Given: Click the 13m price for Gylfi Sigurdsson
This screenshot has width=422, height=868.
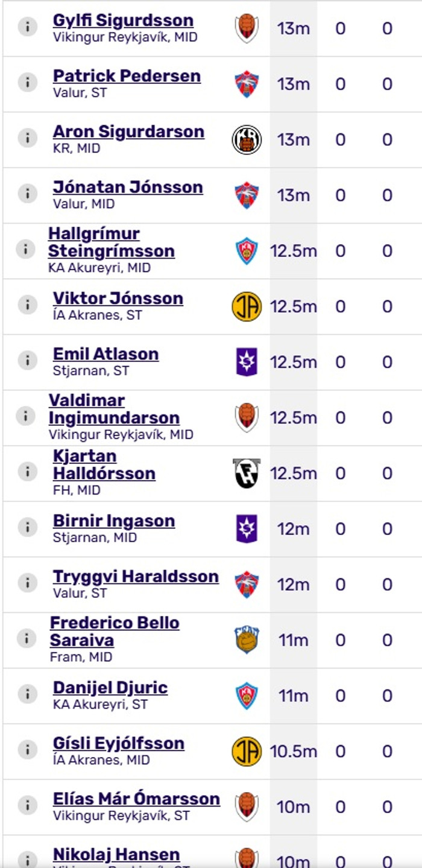Looking at the screenshot, I should [x=293, y=28].
